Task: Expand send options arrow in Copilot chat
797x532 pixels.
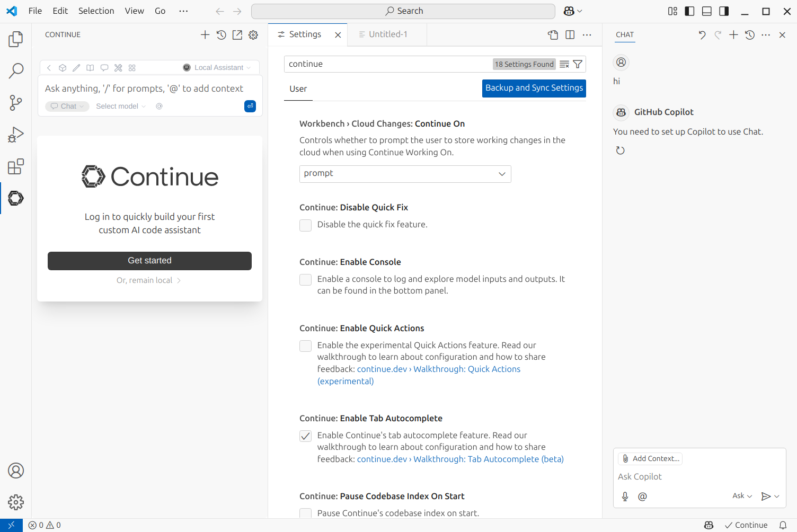Action: click(x=777, y=496)
